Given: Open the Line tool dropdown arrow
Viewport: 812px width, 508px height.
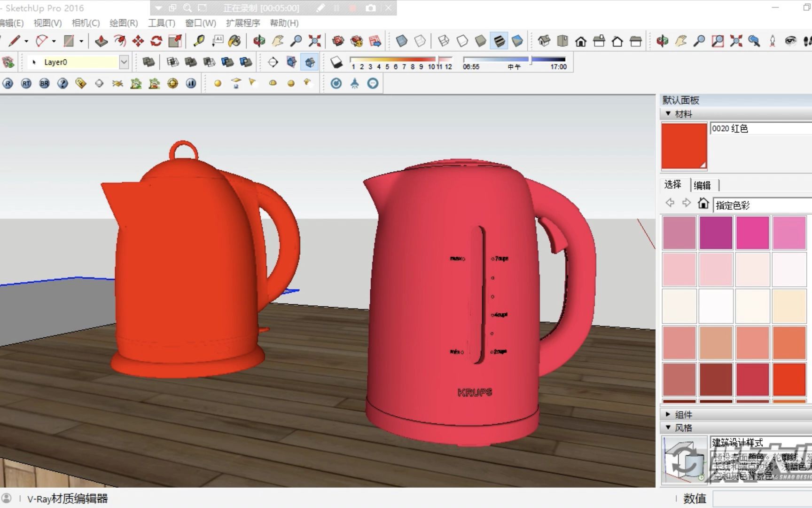Looking at the screenshot, I should [26, 41].
